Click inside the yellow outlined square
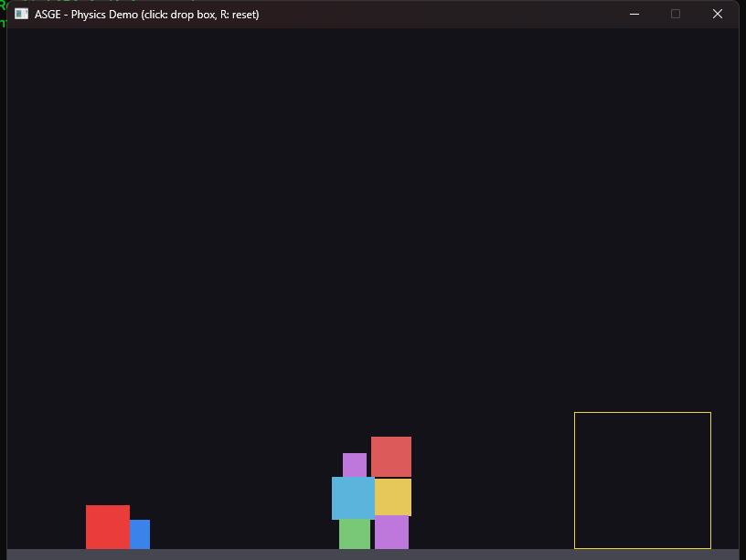The image size is (746, 560). [x=643, y=481]
